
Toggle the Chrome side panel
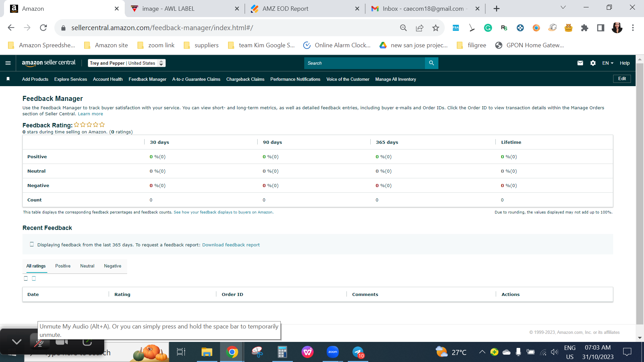coord(601,28)
